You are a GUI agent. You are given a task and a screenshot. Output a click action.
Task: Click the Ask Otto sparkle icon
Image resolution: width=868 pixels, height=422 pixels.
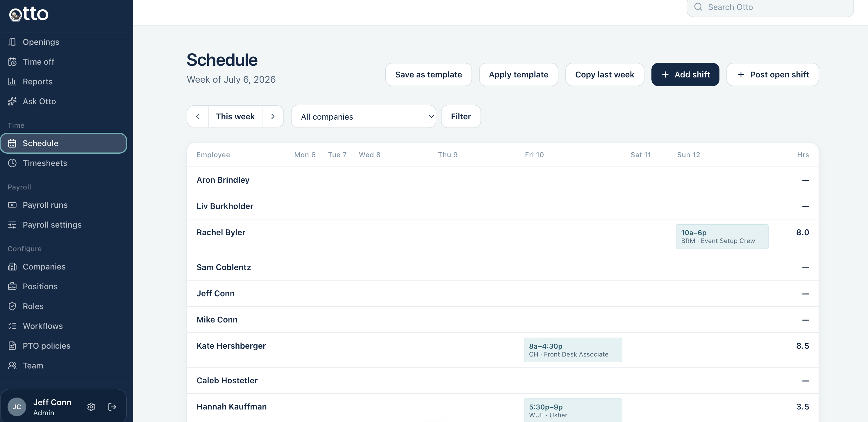(12, 101)
